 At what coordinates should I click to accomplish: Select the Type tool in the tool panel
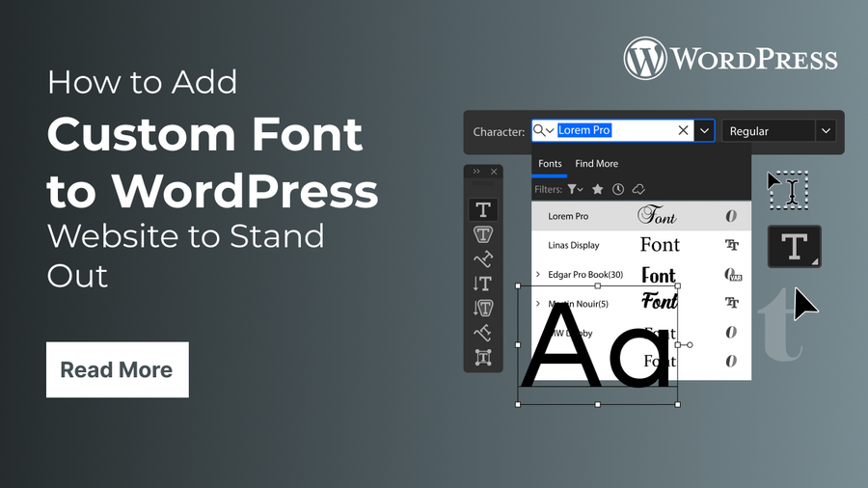pos(483,209)
